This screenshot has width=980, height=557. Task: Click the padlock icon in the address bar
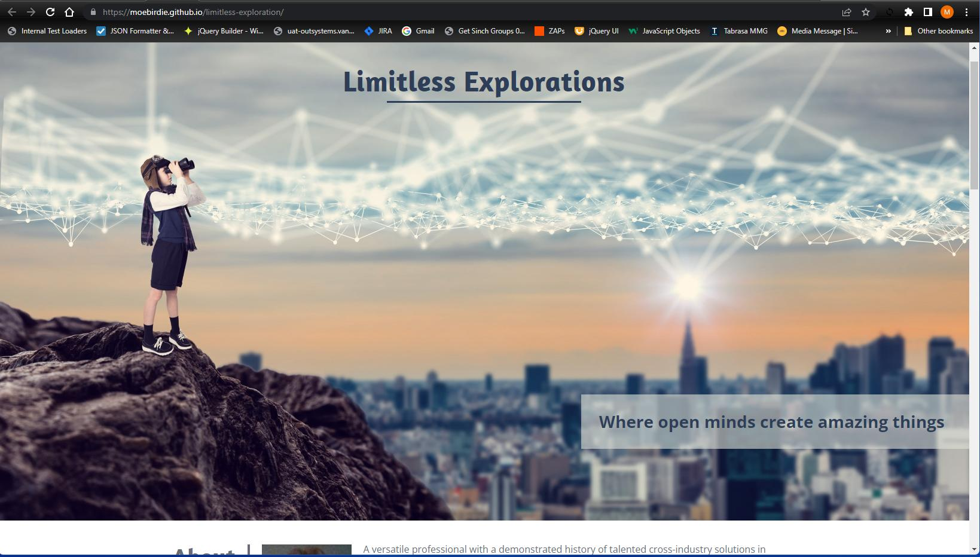94,11
